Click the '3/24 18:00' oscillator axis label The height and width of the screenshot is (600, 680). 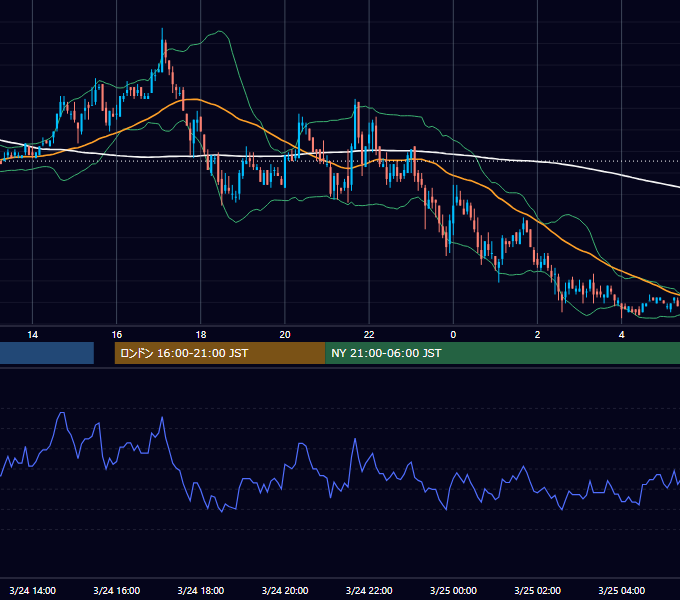coord(201,590)
